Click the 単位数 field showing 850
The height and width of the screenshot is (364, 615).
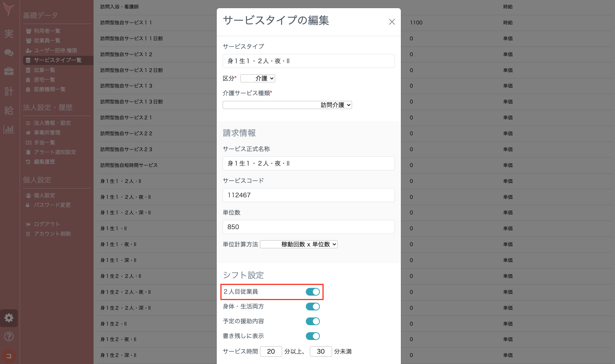(308, 227)
